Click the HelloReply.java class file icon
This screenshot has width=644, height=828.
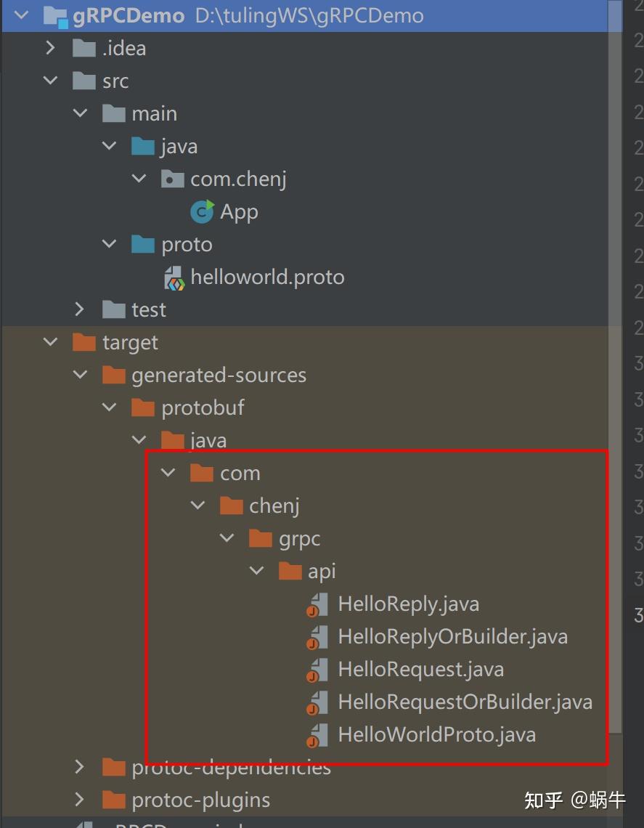pyautogui.click(x=317, y=604)
